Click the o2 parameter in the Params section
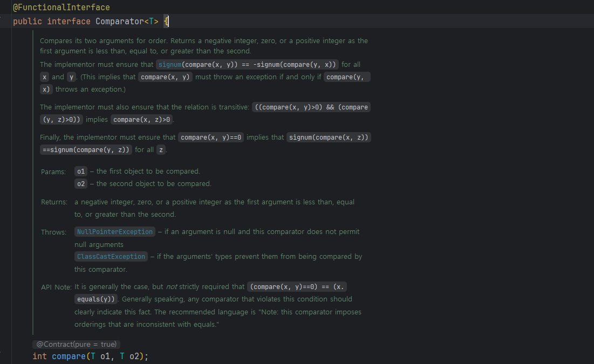 (x=81, y=184)
